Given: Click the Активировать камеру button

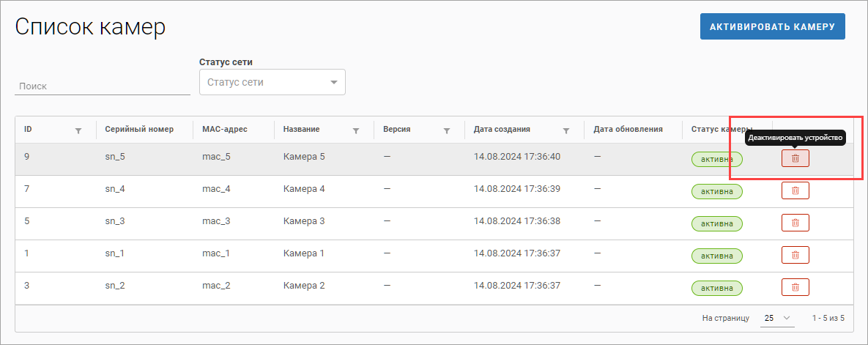Looking at the screenshot, I should click(x=772, y=26).
